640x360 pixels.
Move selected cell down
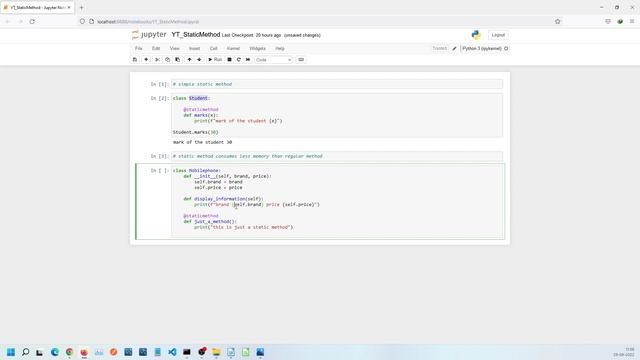pos(199,60)
